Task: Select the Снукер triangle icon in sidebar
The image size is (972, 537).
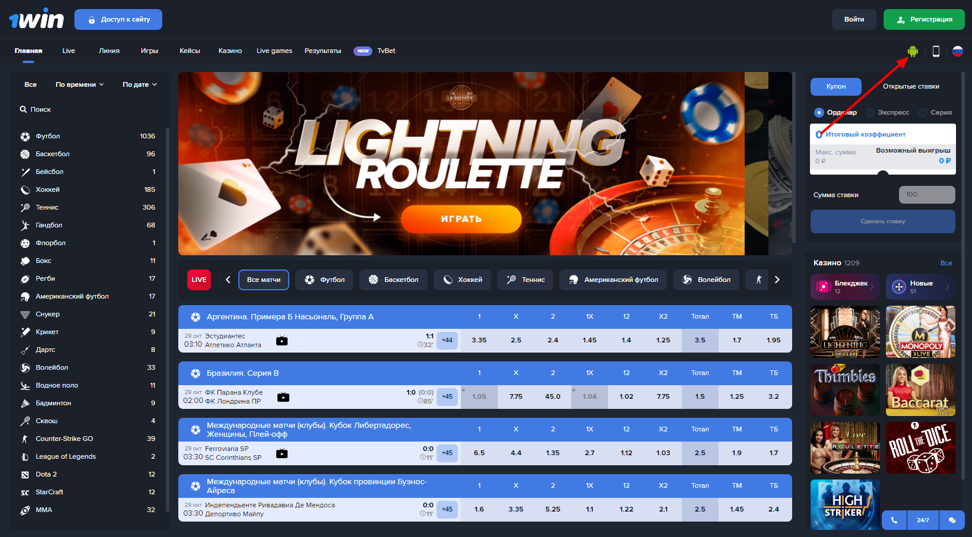Action: [x=25, y=314]
